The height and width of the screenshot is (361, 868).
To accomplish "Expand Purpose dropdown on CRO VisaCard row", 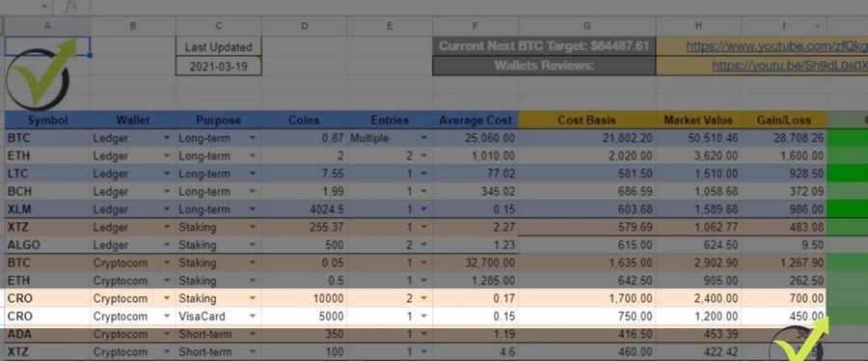I will tap(253, 317).
